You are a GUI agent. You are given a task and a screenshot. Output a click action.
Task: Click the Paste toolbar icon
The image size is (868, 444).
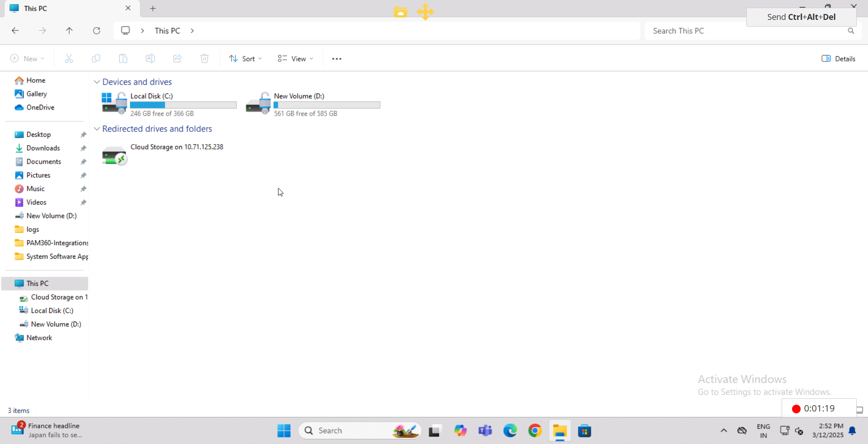click(123, 58)
